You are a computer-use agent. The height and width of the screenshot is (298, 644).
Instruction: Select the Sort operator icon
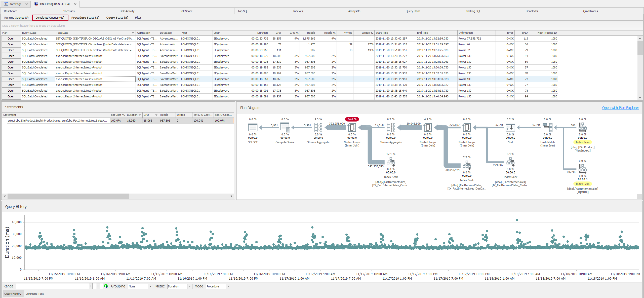pos(510,128)
